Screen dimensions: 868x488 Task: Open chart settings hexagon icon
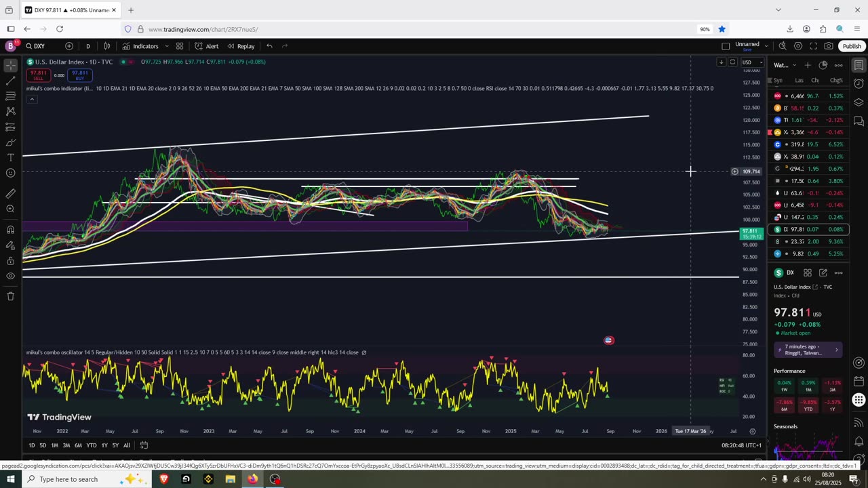(798, 46)
